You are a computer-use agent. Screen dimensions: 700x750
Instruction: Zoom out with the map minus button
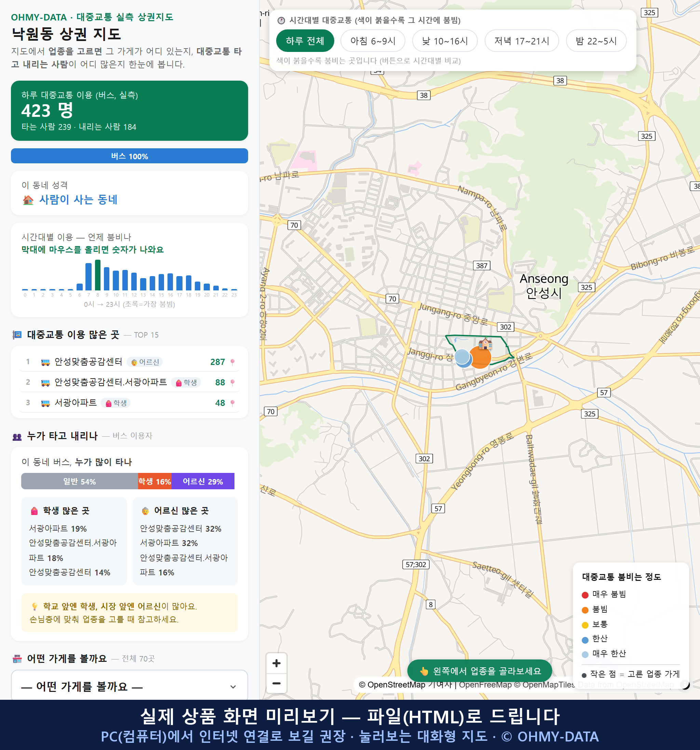point(276,683)
